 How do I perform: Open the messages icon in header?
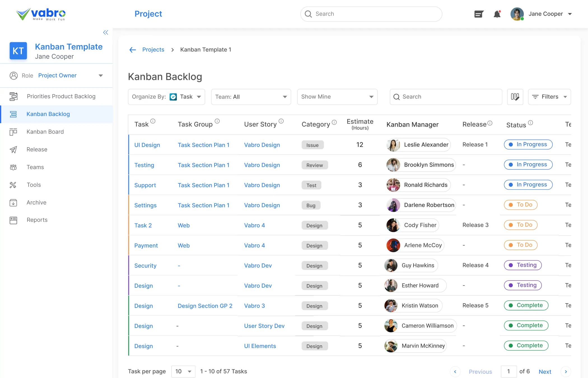[479, 14]
